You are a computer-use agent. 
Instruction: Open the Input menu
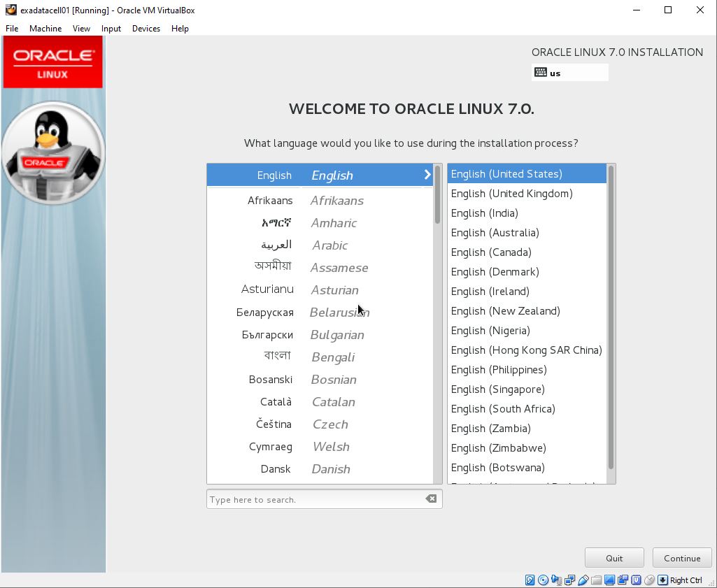[111, 29]
